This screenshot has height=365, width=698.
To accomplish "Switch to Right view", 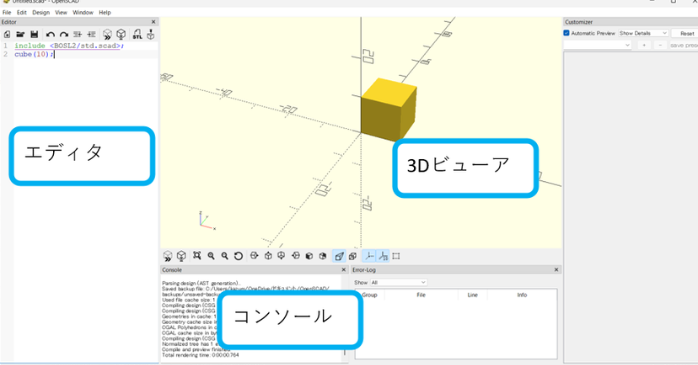I will click(x=254, y=256).
